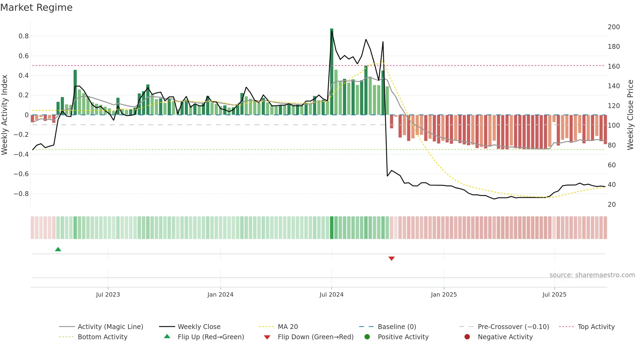
Task: Click the Jul 2023 axis label
Action: [x=108, y=294]
